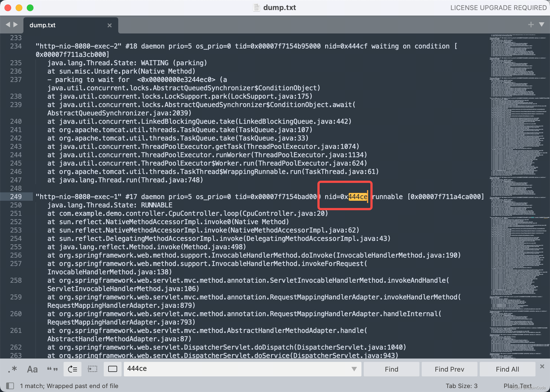Click the LinkedBlockingQueue.take stack line
The height and width of the screenshot is (392, 550).
[x=199, y=121]
